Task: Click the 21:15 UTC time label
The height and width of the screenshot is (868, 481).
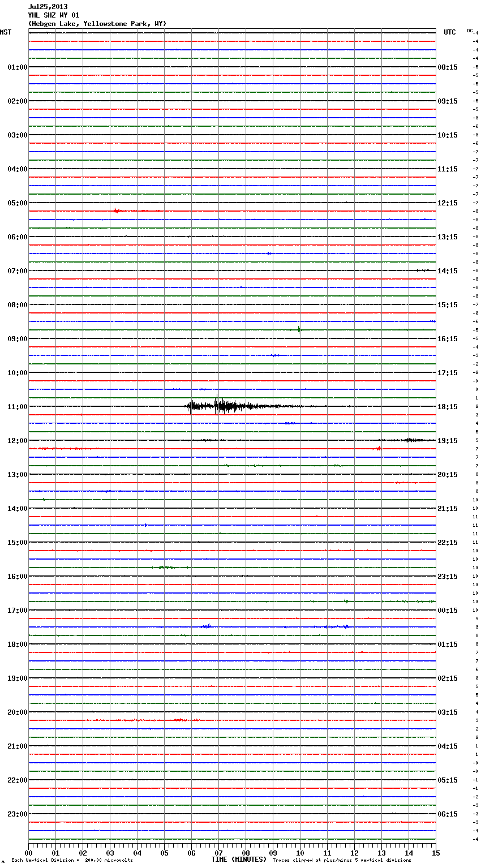Action: point(448,509)
